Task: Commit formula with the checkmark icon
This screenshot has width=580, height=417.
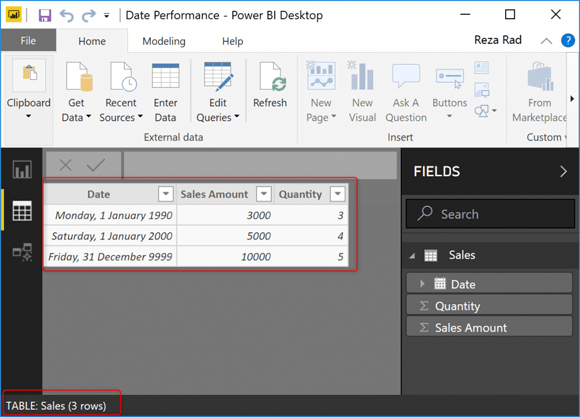Action: point(96,165)
